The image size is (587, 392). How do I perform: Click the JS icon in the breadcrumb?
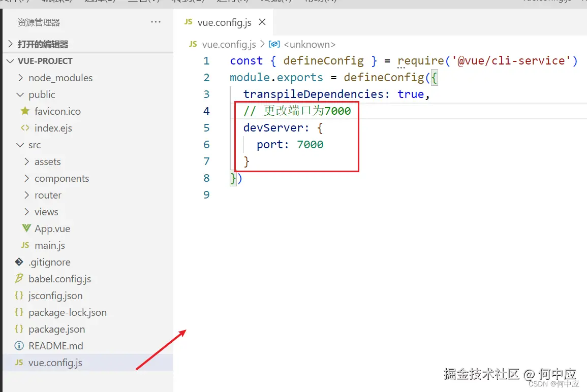[x=193, y=44]
